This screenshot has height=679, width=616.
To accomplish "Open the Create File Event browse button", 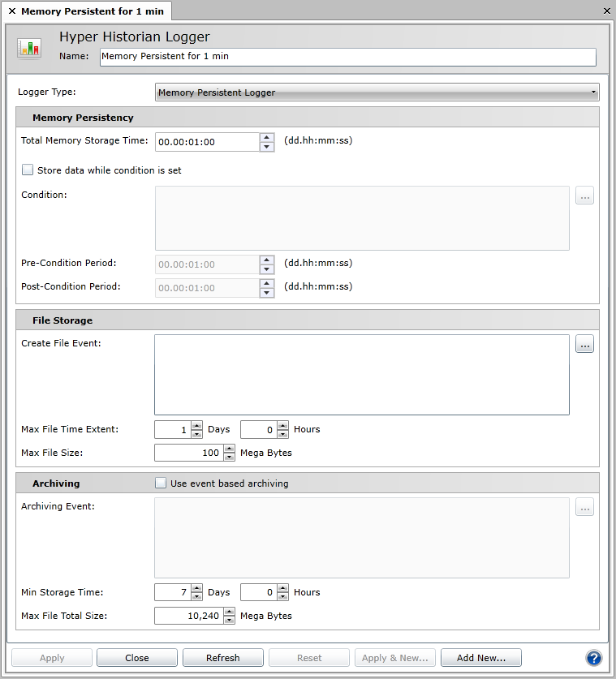I will [x=584, y=345].
